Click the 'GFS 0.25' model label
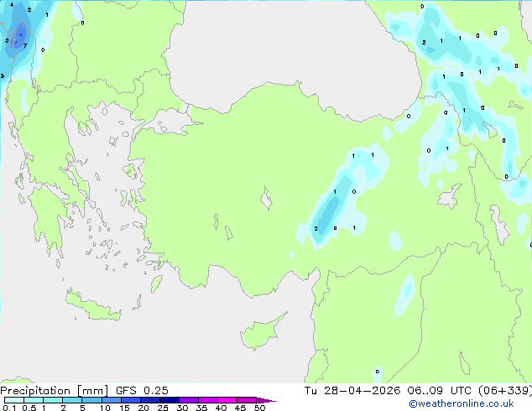Screen dimensions: 532x411 pyautogui.click(x=142, y=391)
